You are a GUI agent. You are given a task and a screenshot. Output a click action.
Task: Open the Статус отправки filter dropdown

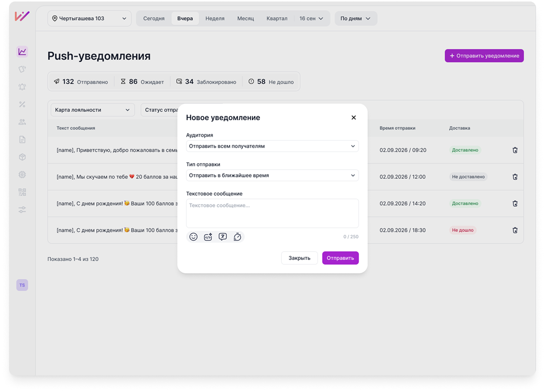160,110
